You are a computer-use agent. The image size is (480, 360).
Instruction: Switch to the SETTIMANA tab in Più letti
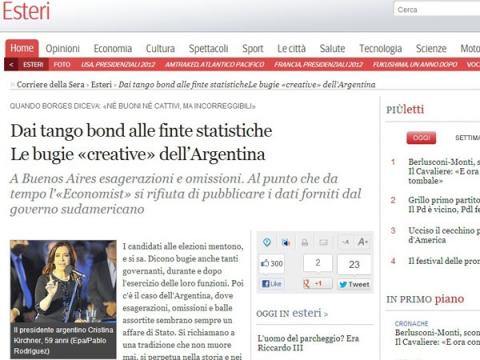(467, 138)
